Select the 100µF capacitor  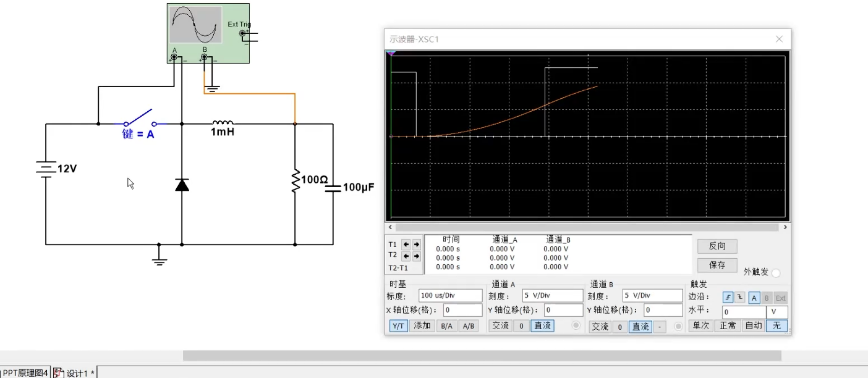[x=333, y=187]
